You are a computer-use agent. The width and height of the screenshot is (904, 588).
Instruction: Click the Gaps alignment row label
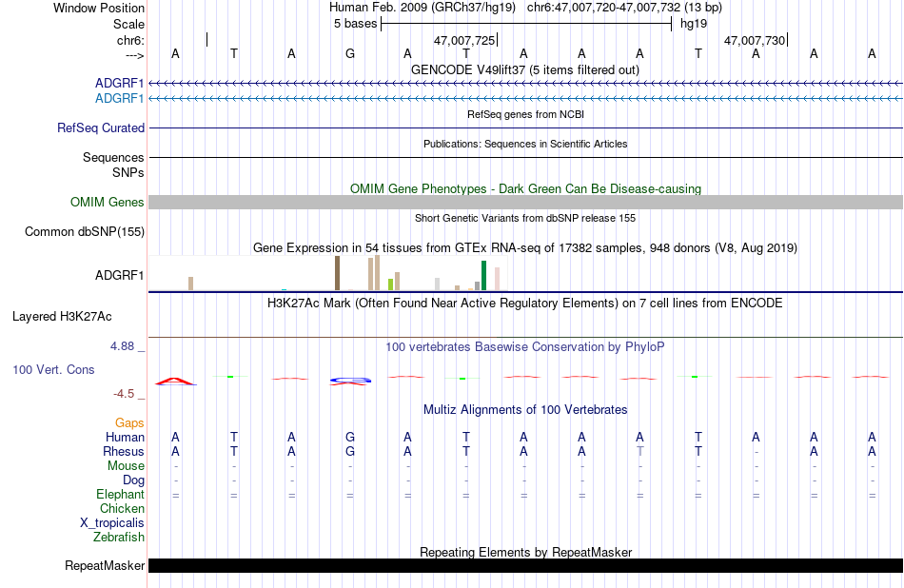(129, 423)
